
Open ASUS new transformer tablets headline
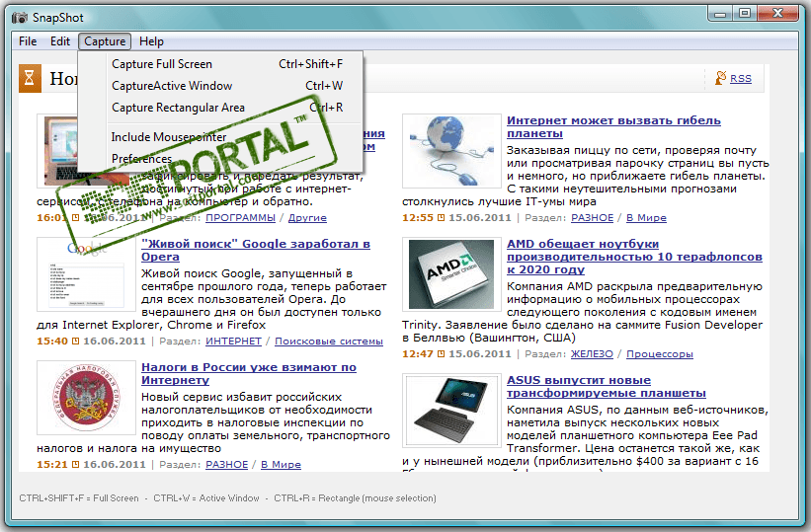(x=607, y=386)
